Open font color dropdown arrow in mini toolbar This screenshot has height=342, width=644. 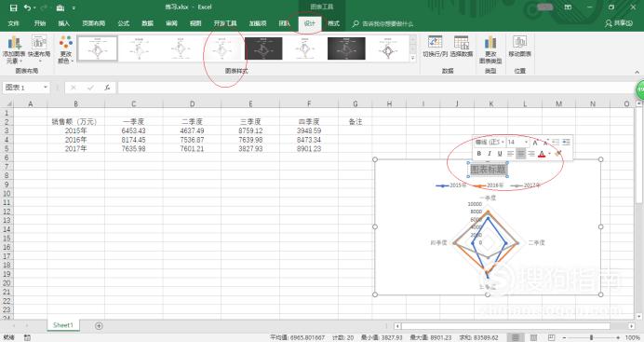(x=549, y=154)
